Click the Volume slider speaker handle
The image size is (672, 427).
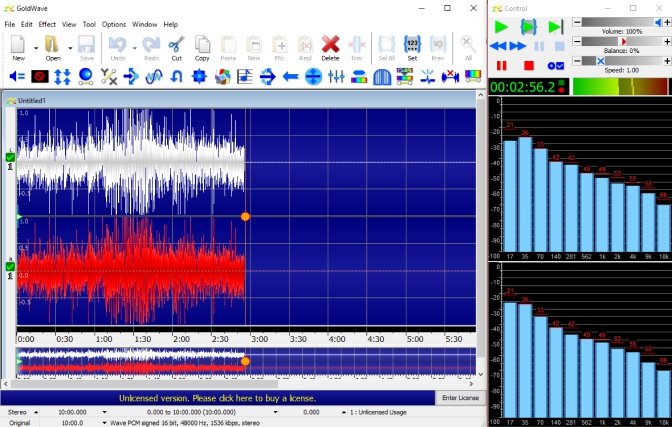pos(658,22)
